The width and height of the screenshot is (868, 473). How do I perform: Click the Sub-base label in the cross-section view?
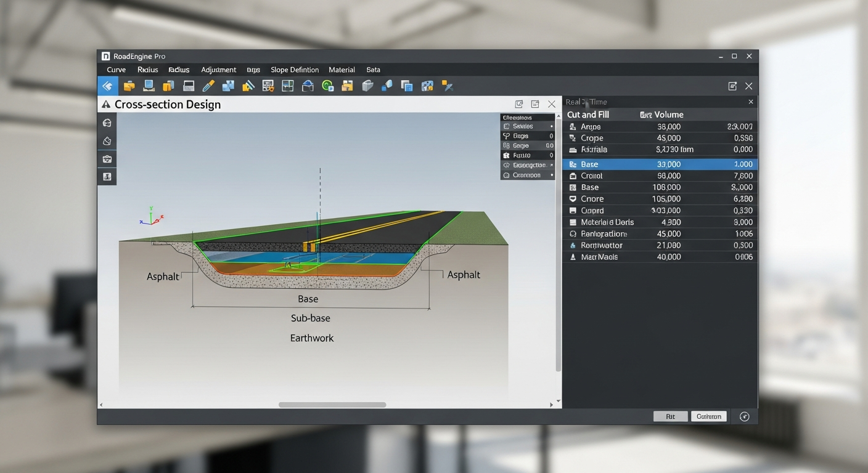311,318
